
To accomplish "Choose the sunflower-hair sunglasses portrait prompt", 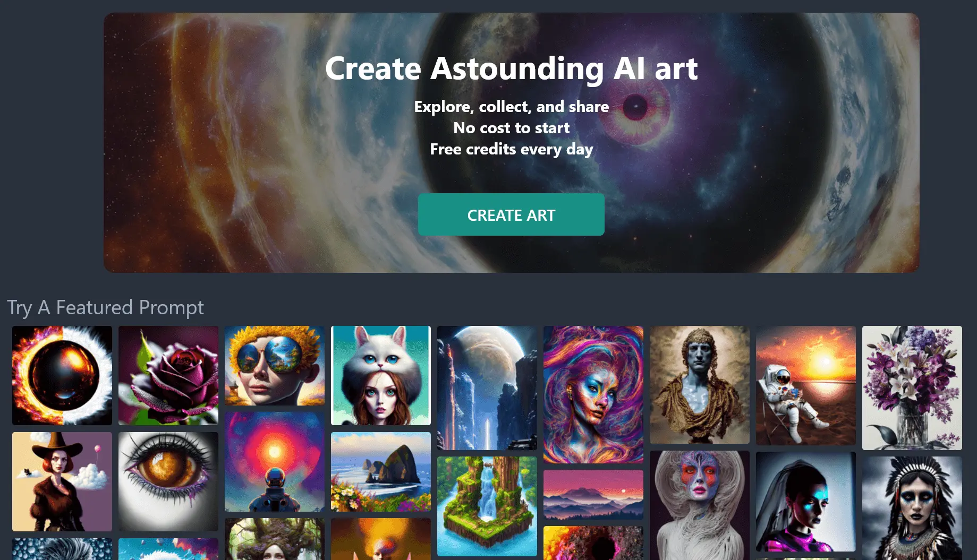I will click(x=275, y=366).
